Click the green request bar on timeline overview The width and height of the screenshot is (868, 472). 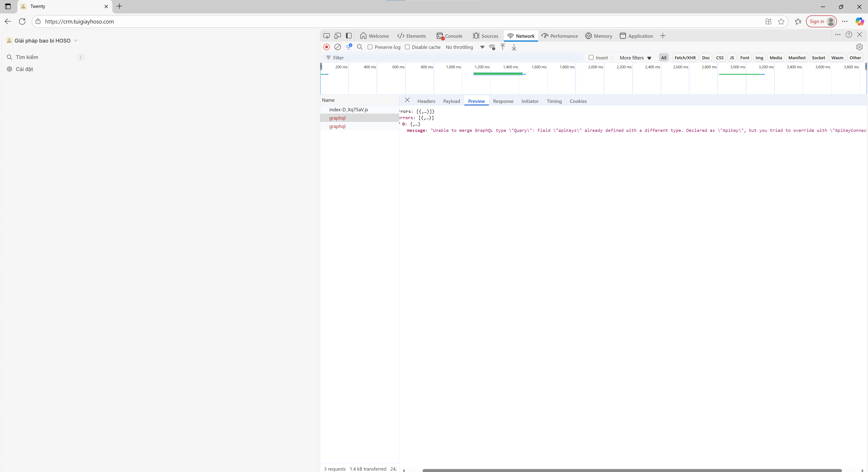[x=498, y=74]
